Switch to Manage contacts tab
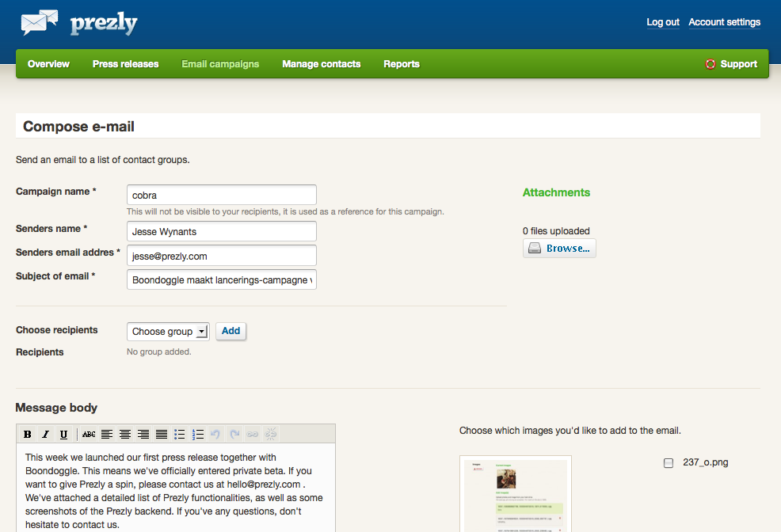 coord(322,64)
